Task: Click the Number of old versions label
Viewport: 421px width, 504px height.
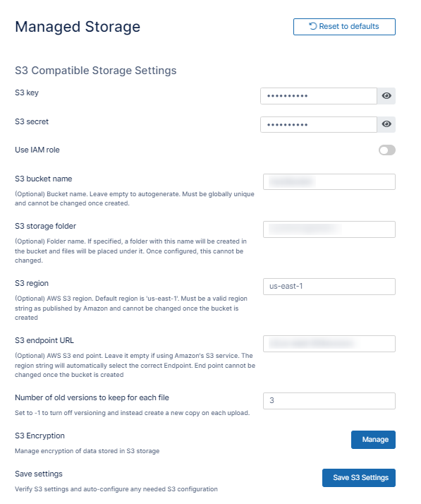Action: click(92, 397)
